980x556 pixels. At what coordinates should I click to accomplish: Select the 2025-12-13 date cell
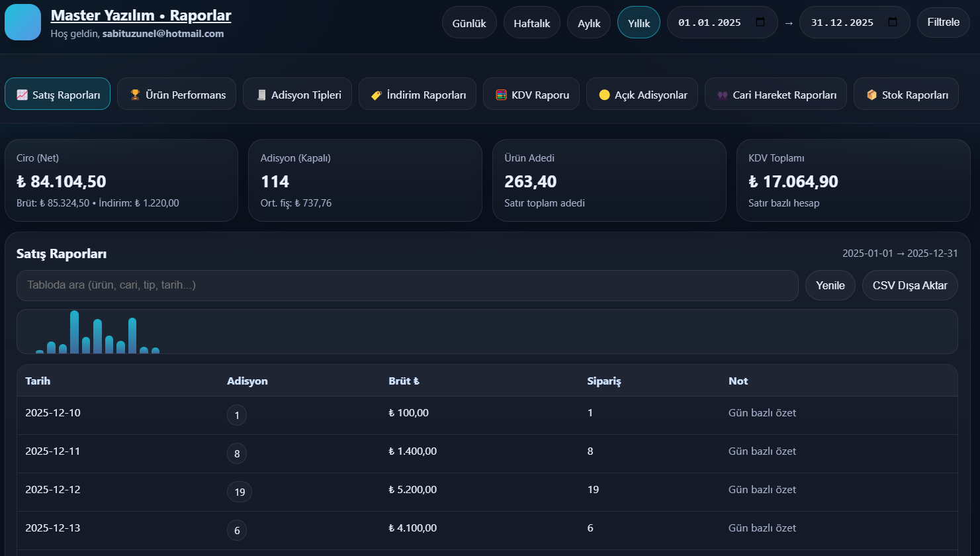(x=53, y=528)
